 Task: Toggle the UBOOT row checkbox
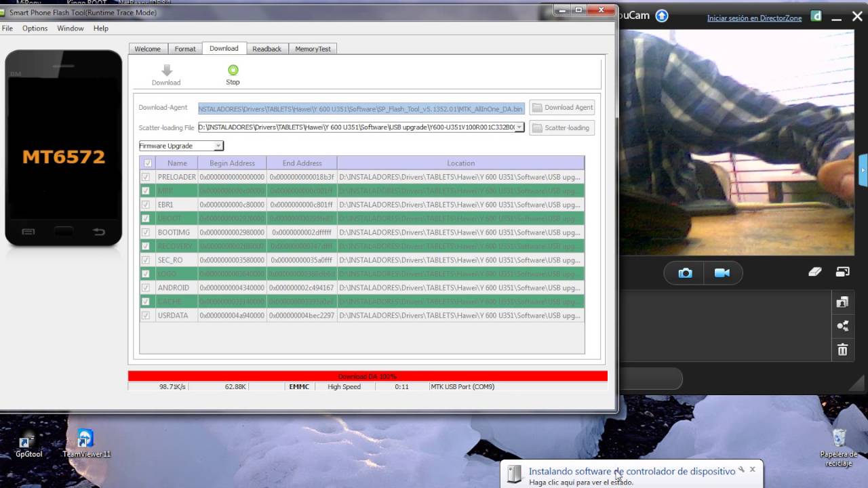coord(145,218)
